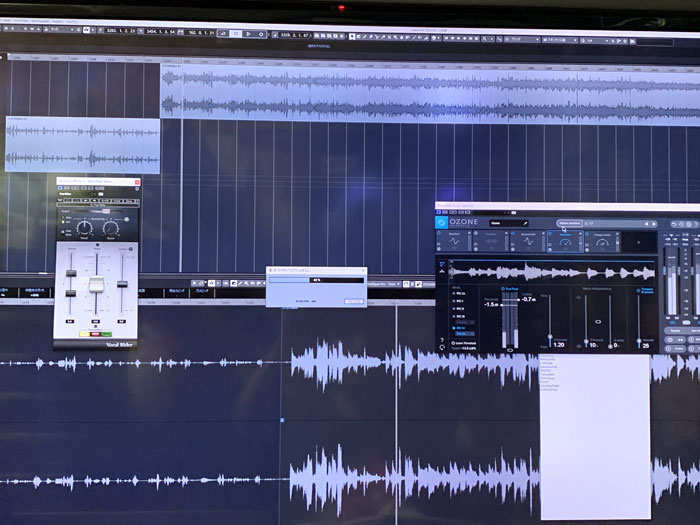
Task: Toggle Ozone plugin window bypass button
Action: click(x=439, y=212)
